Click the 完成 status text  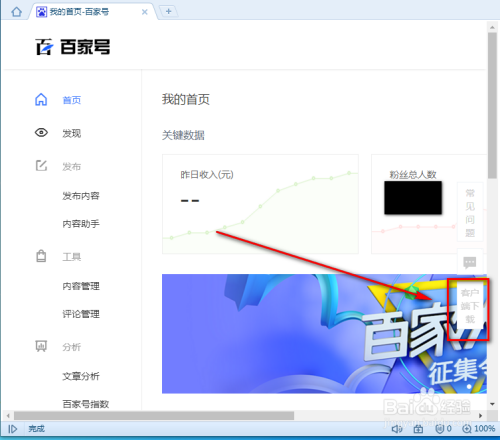(36, 429)
